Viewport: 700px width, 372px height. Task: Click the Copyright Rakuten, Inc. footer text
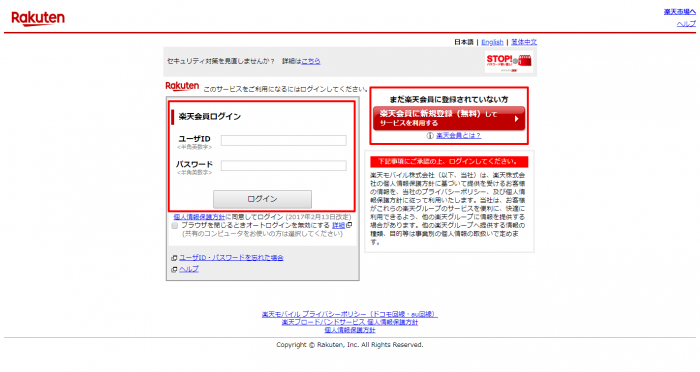pyautogui.click(x=350, y=345)
